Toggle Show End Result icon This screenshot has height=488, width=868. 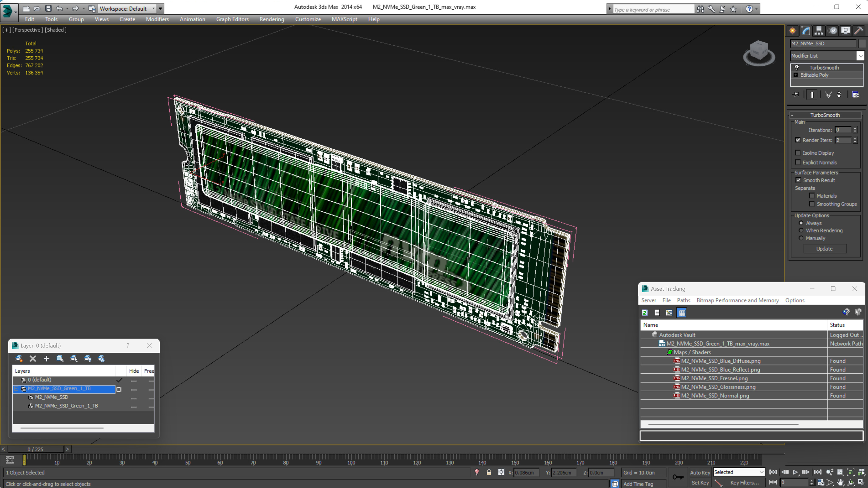click(812, 95)
